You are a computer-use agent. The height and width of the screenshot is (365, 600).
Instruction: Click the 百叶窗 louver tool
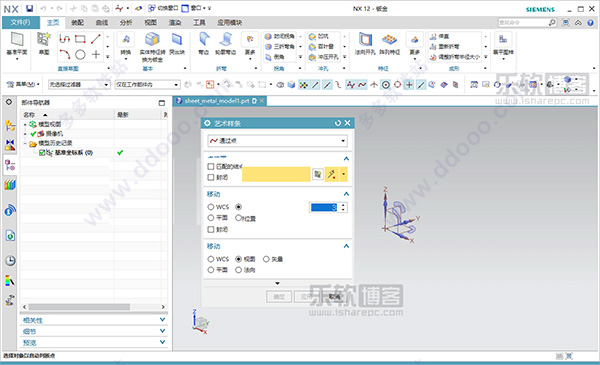[x=321, y=47]
